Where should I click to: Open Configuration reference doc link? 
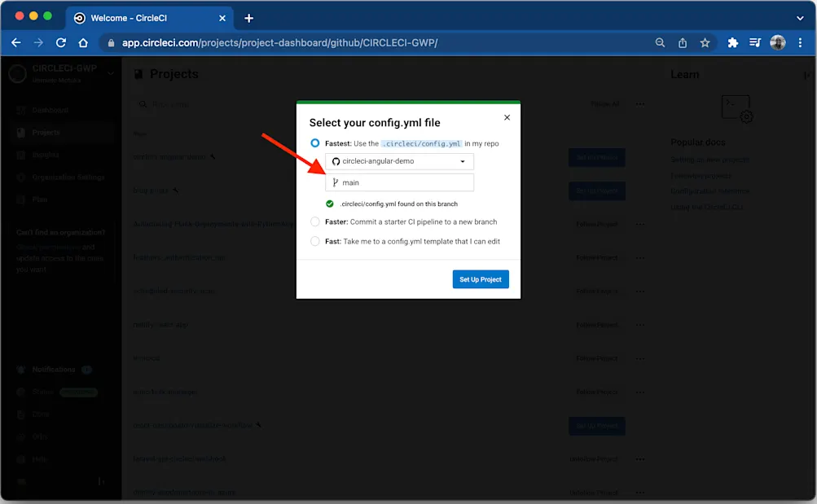coord(710,191)
